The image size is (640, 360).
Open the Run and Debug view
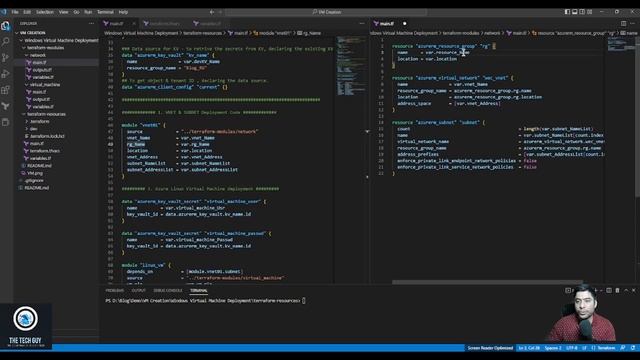pos(5,74)
